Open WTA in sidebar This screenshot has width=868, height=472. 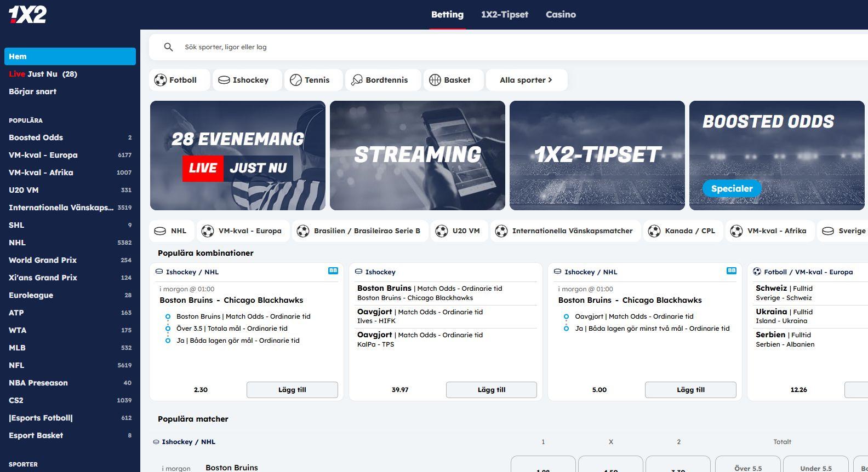(70, 330)
